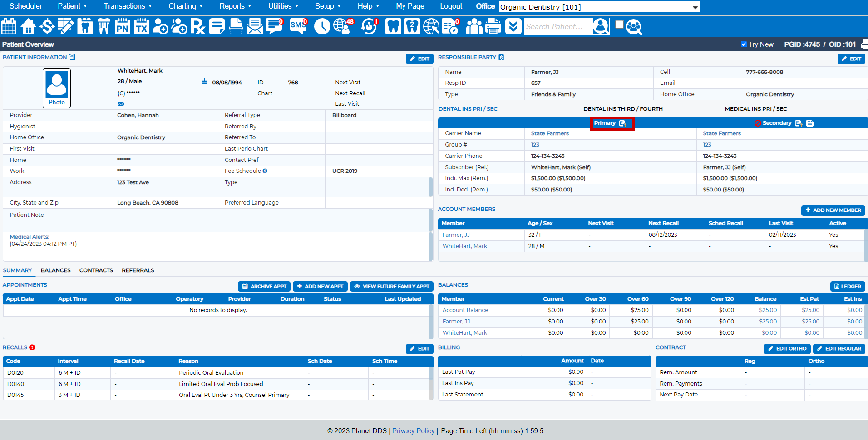Screen dimensions: 868x440
Task: Toggle the checkbox beside the family search icon
Action: [619, 24]
